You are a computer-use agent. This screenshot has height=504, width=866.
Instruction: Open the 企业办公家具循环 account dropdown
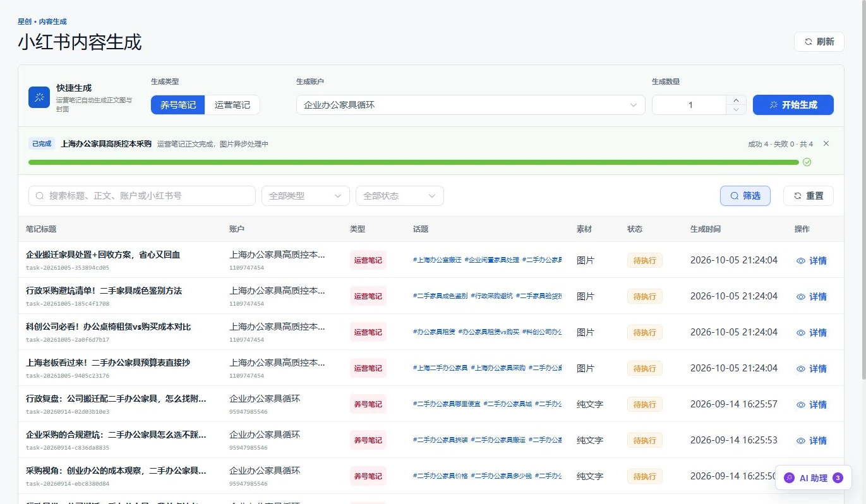pyautogui.click(x=471, y=105)
